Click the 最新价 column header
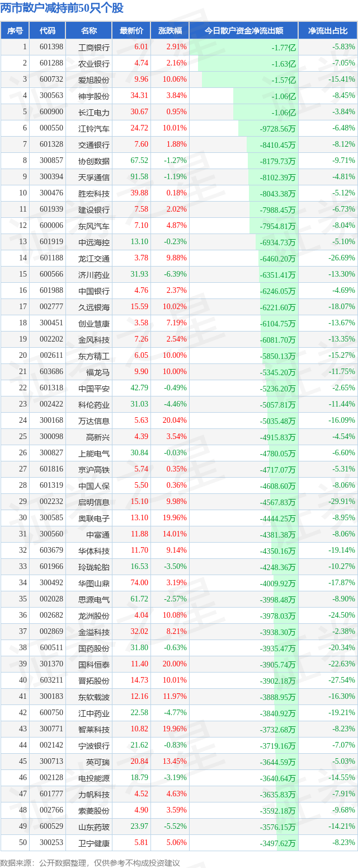The image size is (358, 868). click(131, 31)
